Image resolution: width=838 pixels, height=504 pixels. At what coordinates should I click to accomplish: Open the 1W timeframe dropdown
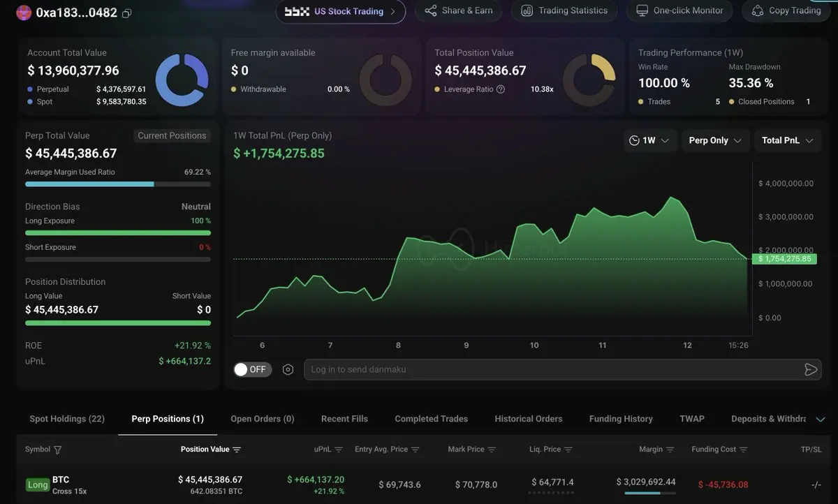(x=649, y=140)
